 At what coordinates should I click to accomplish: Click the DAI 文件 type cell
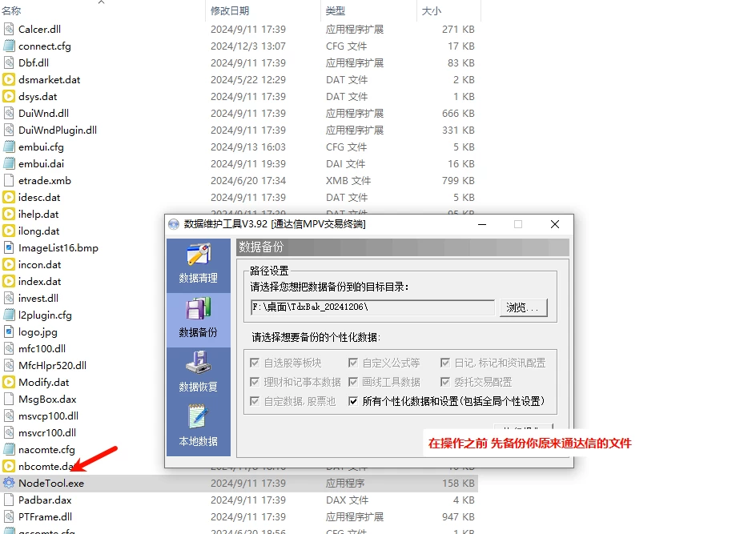pyautogui.click(x=346, y=163)
